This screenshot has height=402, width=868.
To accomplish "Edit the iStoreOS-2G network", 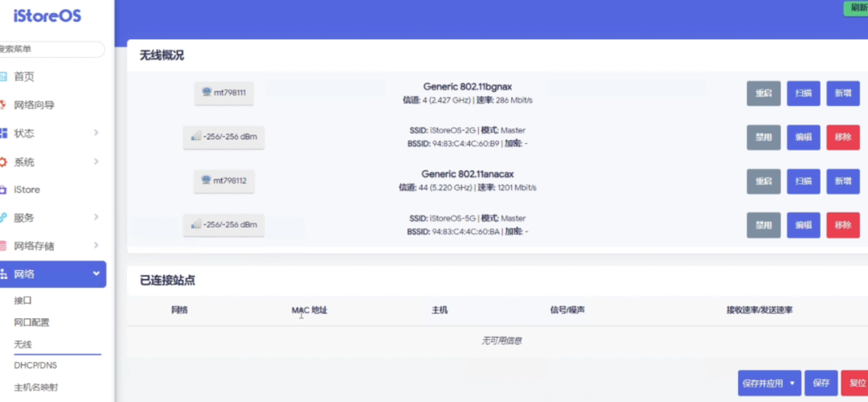I will pyautogui.click(x=803, y=137).
